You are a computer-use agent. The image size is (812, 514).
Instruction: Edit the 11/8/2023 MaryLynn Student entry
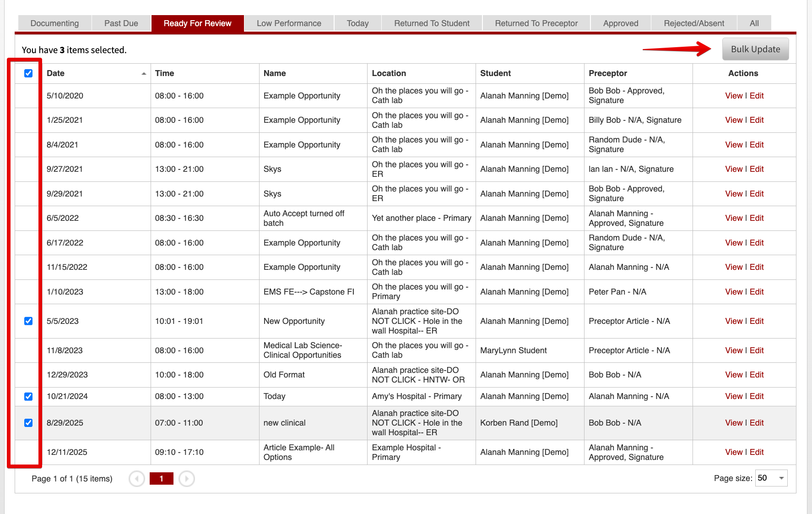(757, 350)
